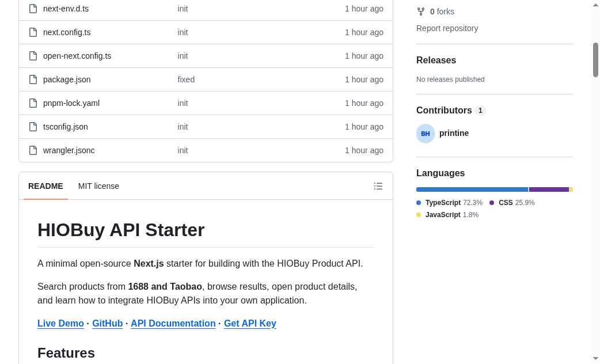Click the file icon beside wrangler.jsonc
Viewport: 600px width, 364px height.
point(33,150)
